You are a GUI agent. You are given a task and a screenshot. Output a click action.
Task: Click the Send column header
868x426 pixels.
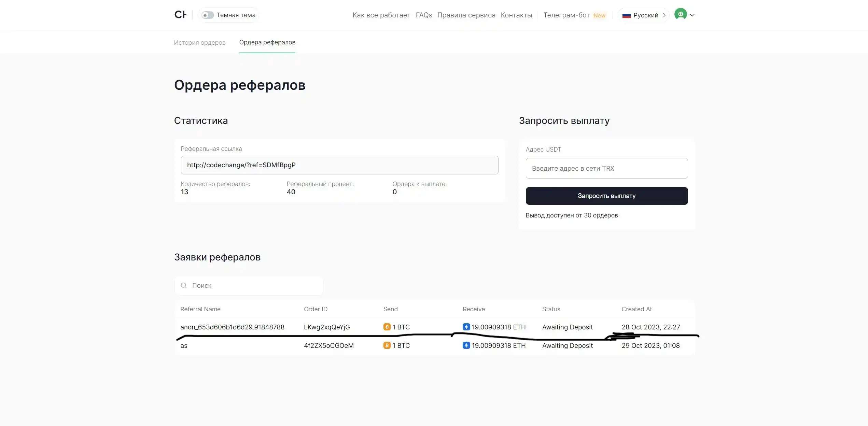390,309
